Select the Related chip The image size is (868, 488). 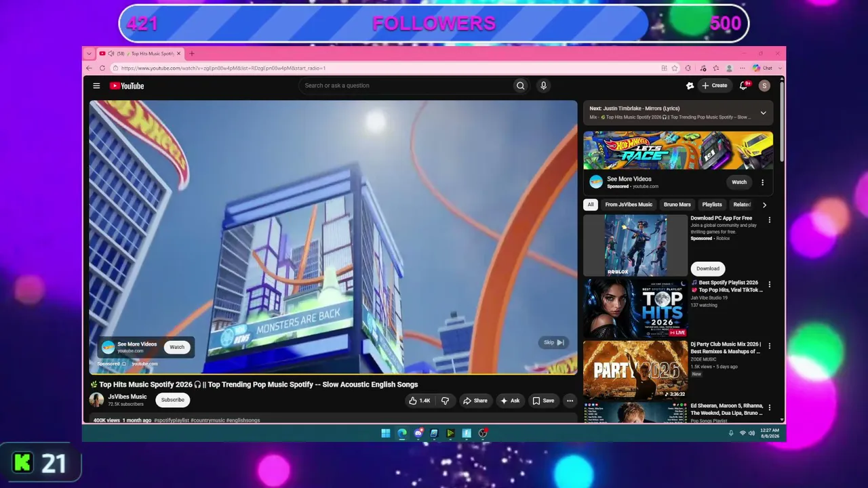742,205
